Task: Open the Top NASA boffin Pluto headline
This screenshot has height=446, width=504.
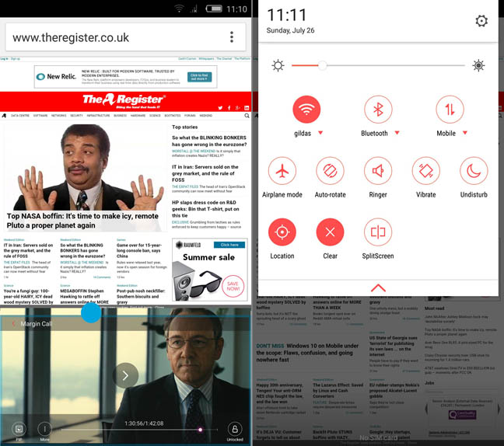Action: 82,221
